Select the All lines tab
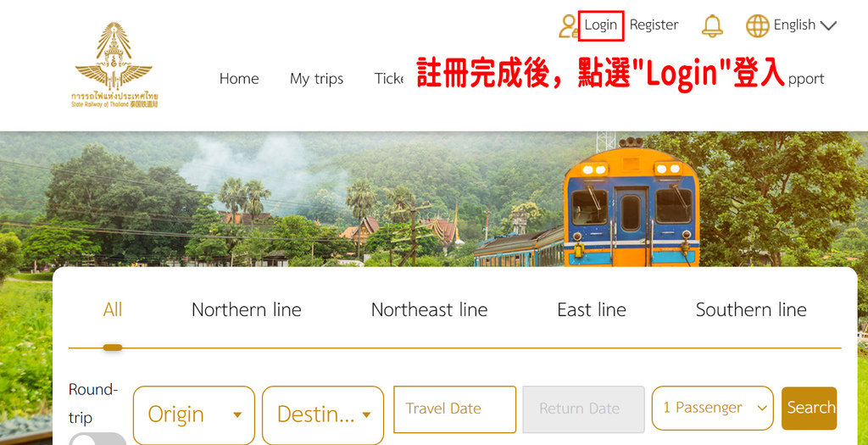The image size is (868, 445). [113, 309]
